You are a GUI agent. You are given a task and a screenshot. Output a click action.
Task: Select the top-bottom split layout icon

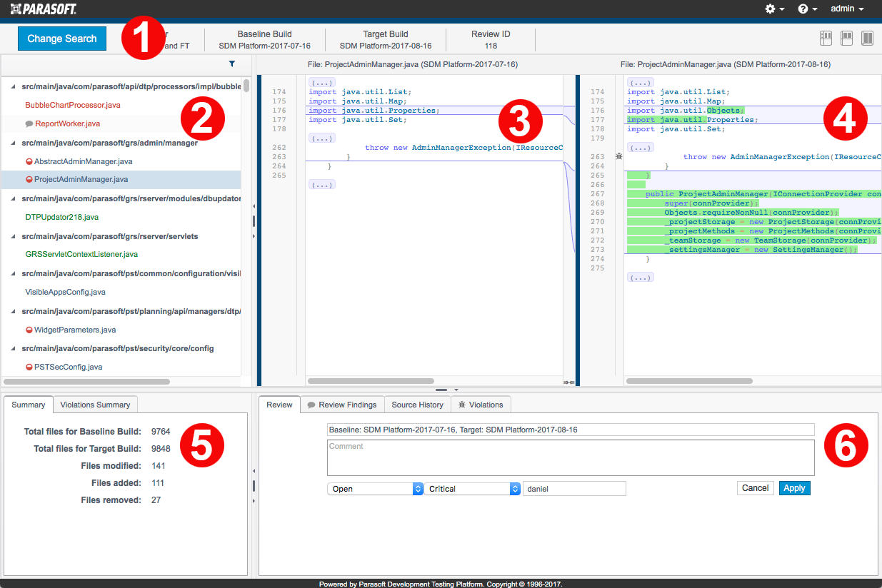847,39
